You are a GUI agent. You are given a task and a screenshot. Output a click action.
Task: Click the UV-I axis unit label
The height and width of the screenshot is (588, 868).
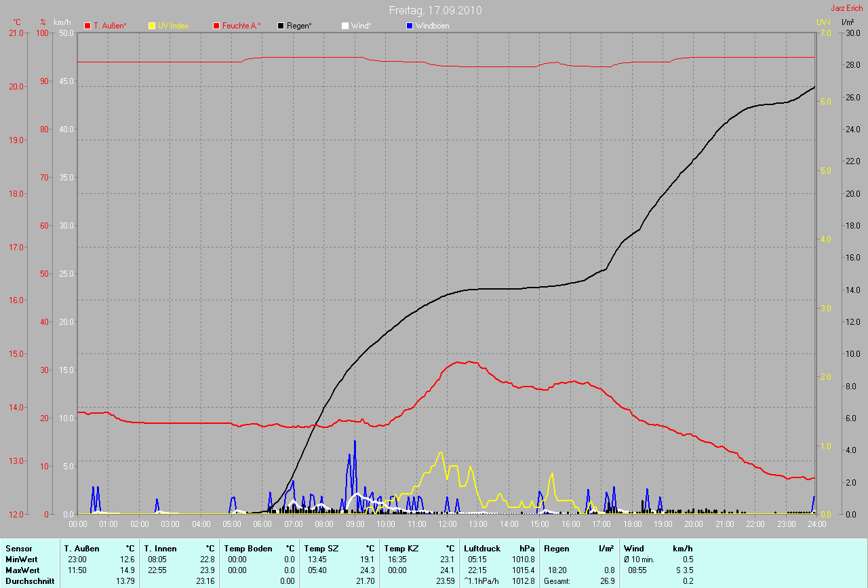[823, 22]
